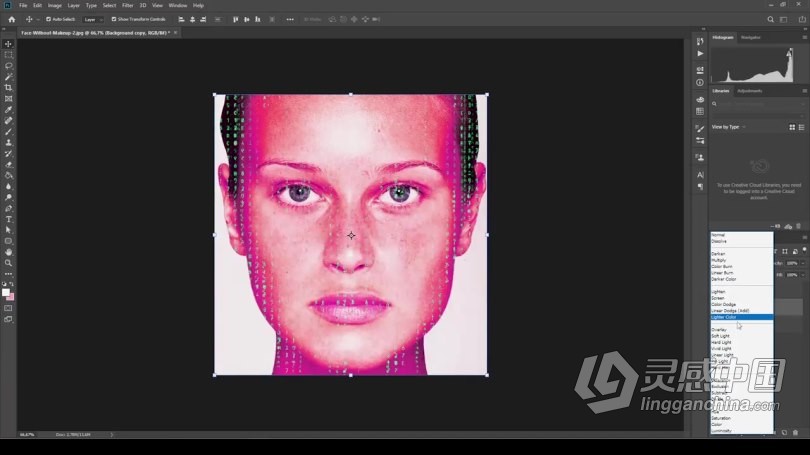Open the Character panel icon
Viewport: 810px width, 455px height.
coord(700,175)
